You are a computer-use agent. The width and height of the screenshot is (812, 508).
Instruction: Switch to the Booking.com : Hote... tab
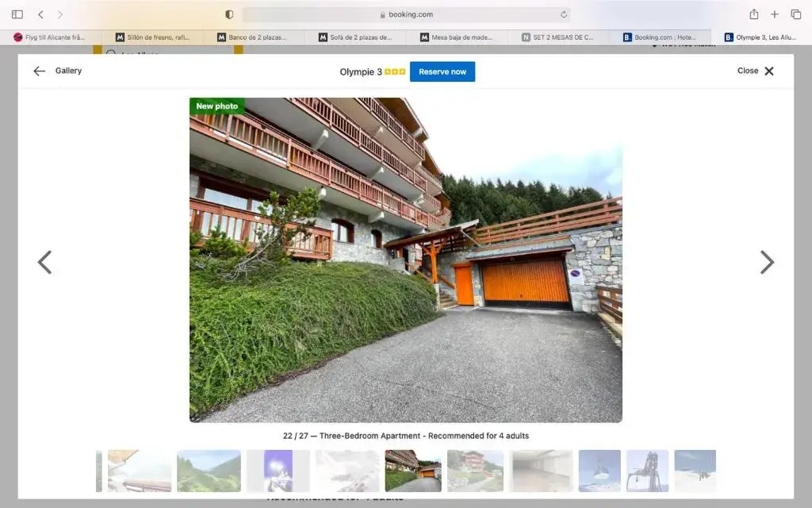coord(660,37)
